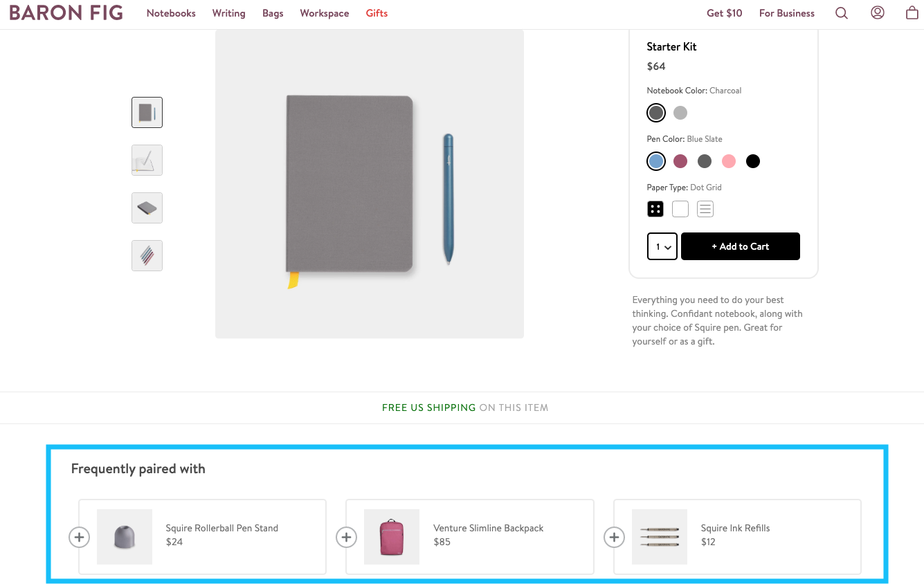Image resolution: width=924 pixels, height=586 pixels.
Task: Open the Notebooks menu
Action: click(171, 13)
